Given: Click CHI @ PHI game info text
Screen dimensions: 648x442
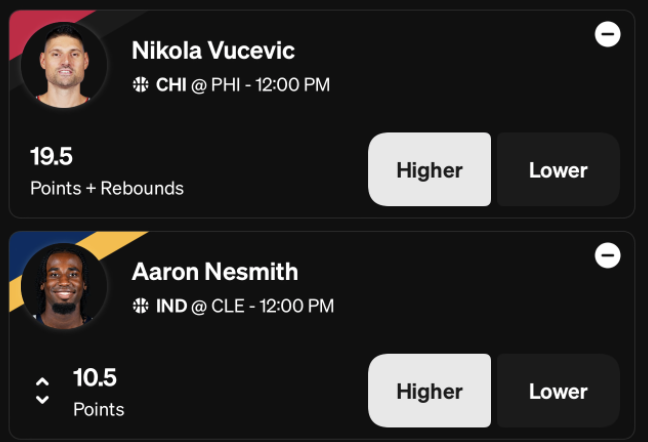Looking at the screenshot, I should pyautogui.click(x=243, y=85).
